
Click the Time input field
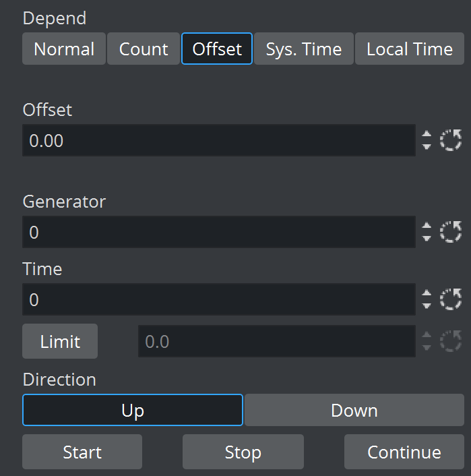click(219, 299)
